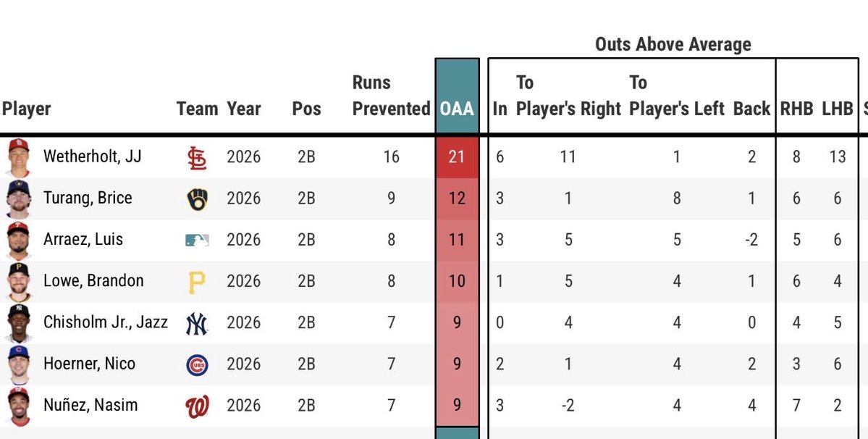
Task: Open the Turang, Brice player link
Action: [88, 198]
